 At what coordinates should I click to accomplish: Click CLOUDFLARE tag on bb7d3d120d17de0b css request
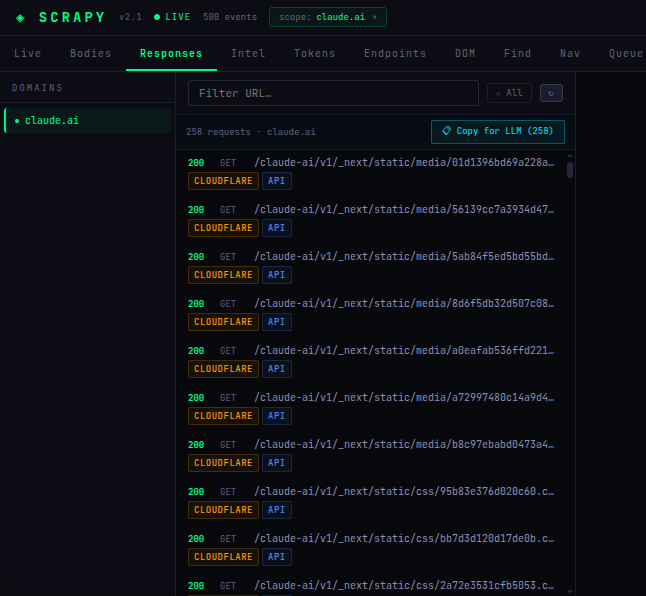tap(223, 556)
